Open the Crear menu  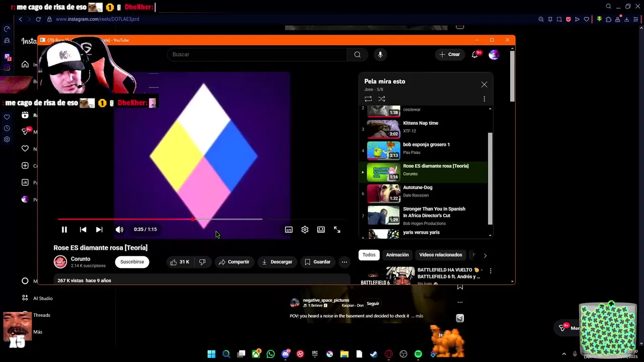(x=449, y=54)
